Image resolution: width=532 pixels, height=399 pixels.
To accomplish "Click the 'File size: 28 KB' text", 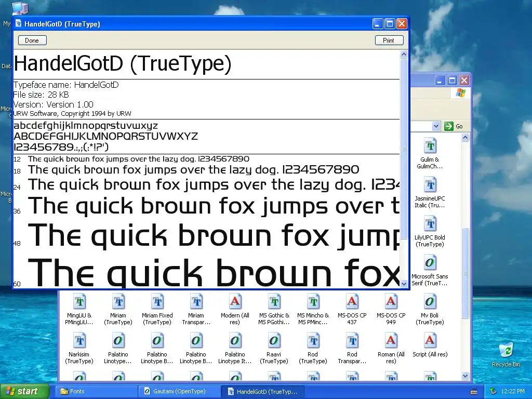I will [41, 95].
